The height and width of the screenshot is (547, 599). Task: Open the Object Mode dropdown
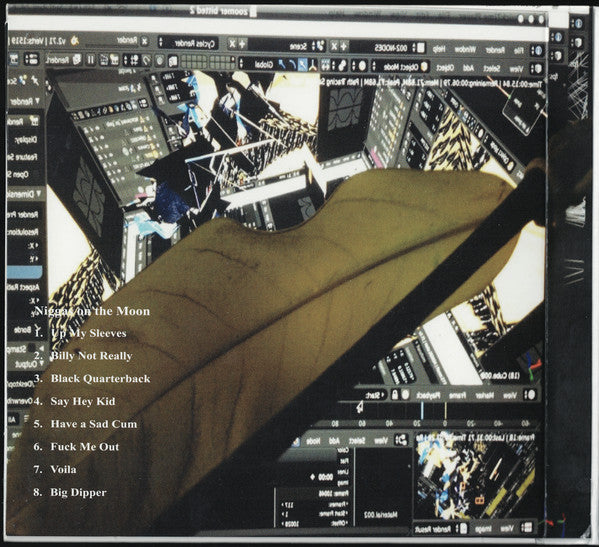tap(401, 67)
